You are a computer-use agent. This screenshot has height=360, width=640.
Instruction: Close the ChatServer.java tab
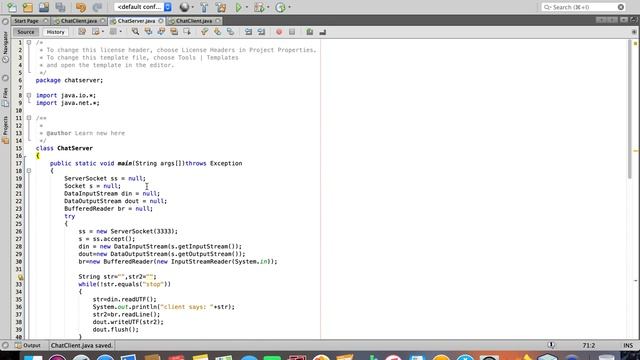[161, 21]
